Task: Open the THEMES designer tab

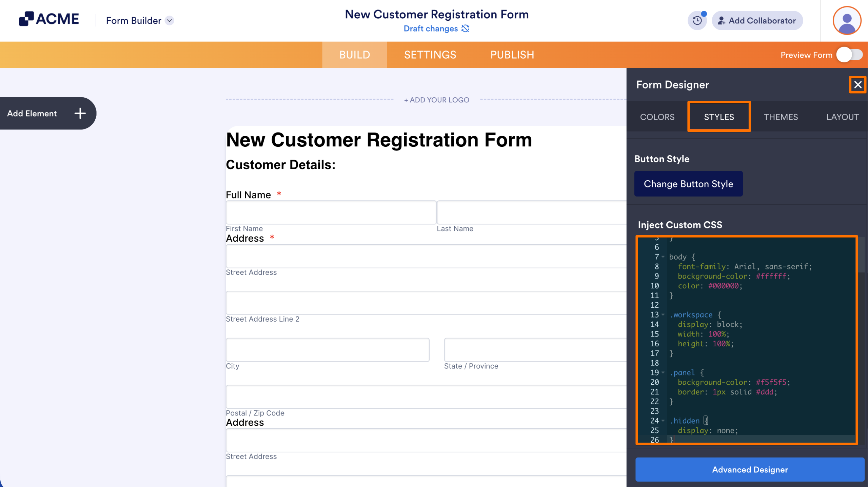Action: coord(781,117)
